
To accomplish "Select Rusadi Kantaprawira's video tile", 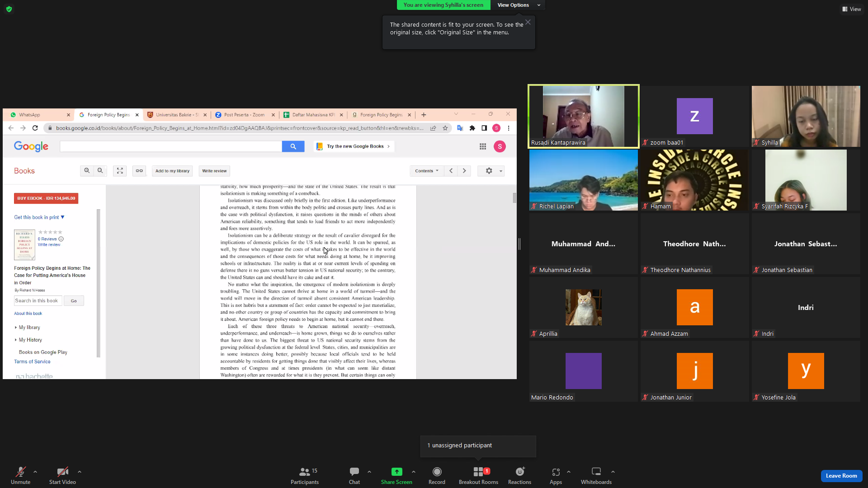I will 583,116.
